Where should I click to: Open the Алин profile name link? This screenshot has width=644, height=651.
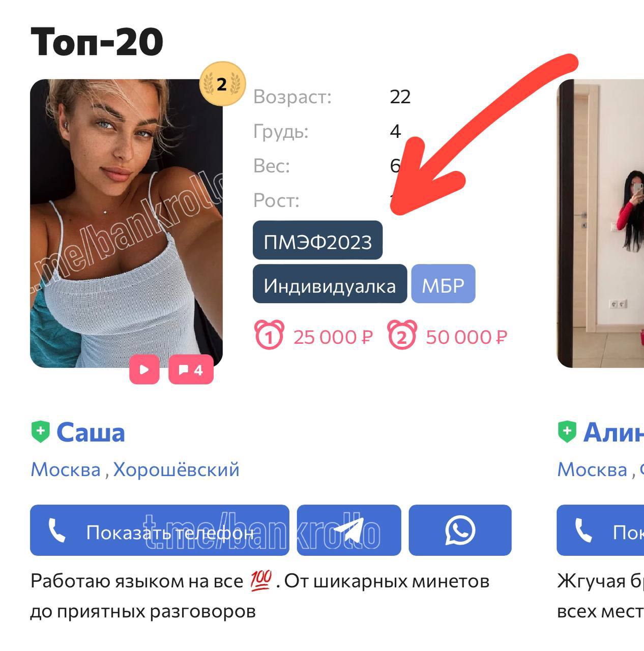click(x=613, y=432)
